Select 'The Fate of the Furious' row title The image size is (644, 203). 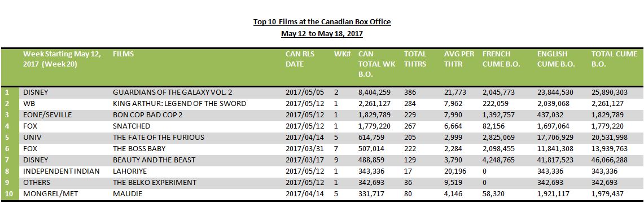[x=159, y=138]
